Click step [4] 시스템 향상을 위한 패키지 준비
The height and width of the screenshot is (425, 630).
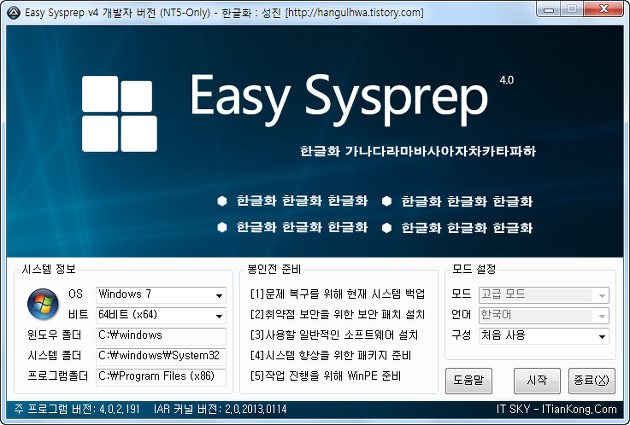pos(331,356)
